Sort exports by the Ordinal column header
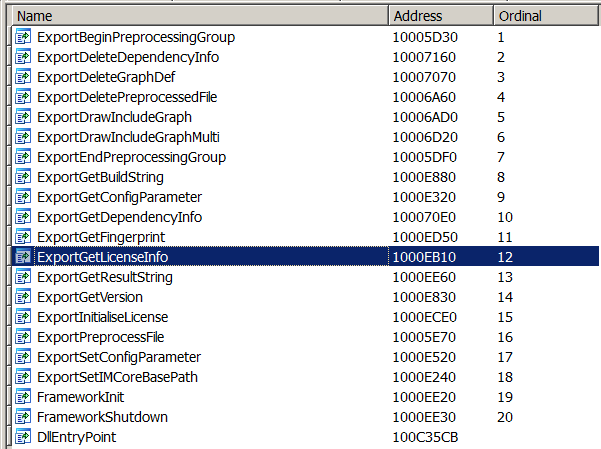601x449 pixels. [x=547, y=16]
